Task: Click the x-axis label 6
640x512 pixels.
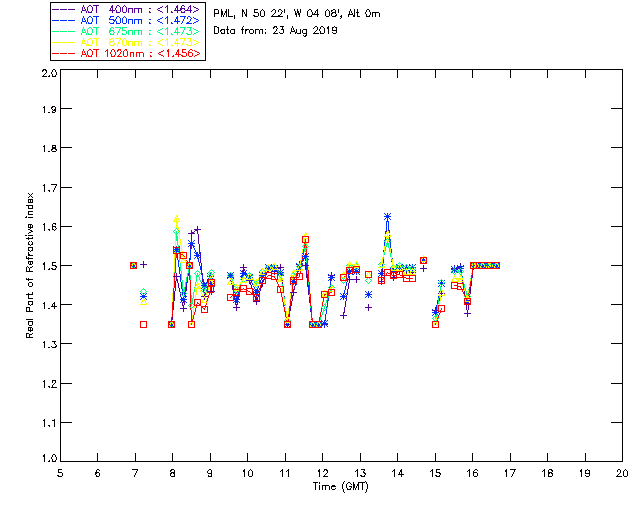Action: (x=98, y=473)
